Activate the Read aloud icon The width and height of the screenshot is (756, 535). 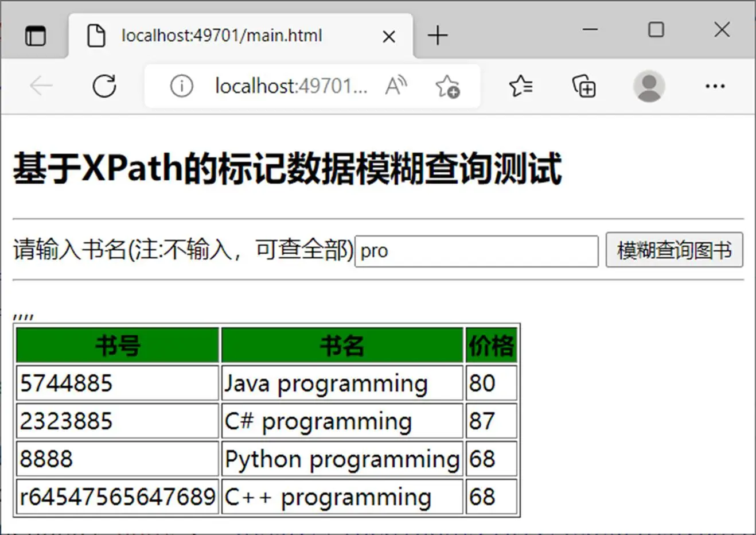tap(396, 86)
